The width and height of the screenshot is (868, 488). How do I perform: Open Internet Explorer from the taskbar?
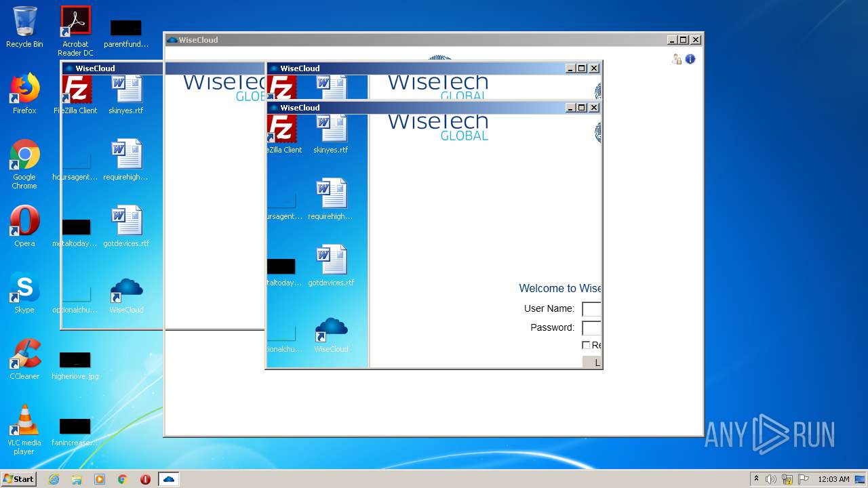coord(54,479)
